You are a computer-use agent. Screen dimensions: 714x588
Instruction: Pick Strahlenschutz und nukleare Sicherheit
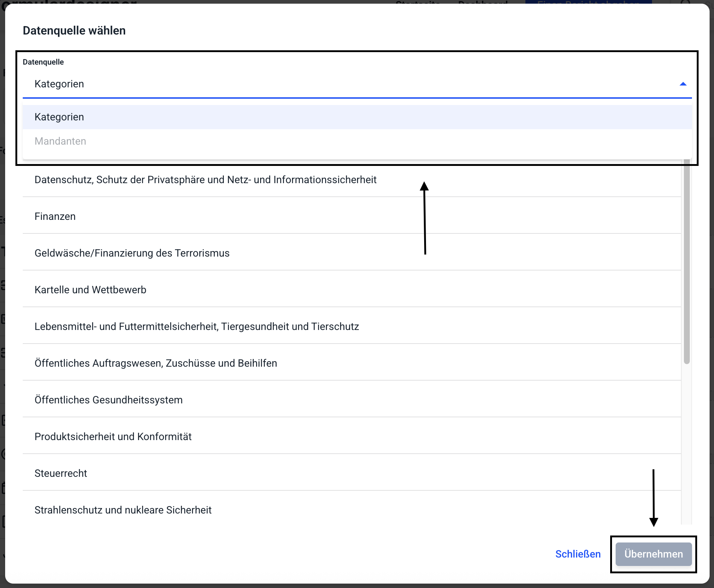click(x=123, y=510)
